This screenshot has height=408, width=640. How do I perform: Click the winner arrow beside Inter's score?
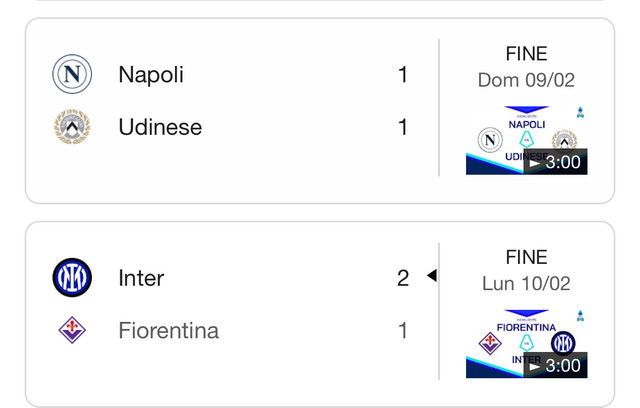coord(432,275)
